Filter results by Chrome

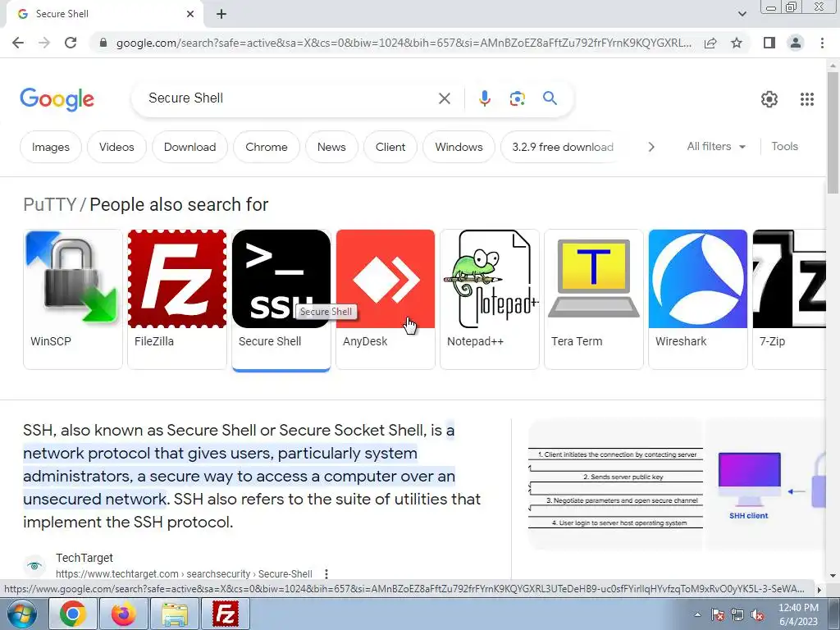tap(267, 147)
